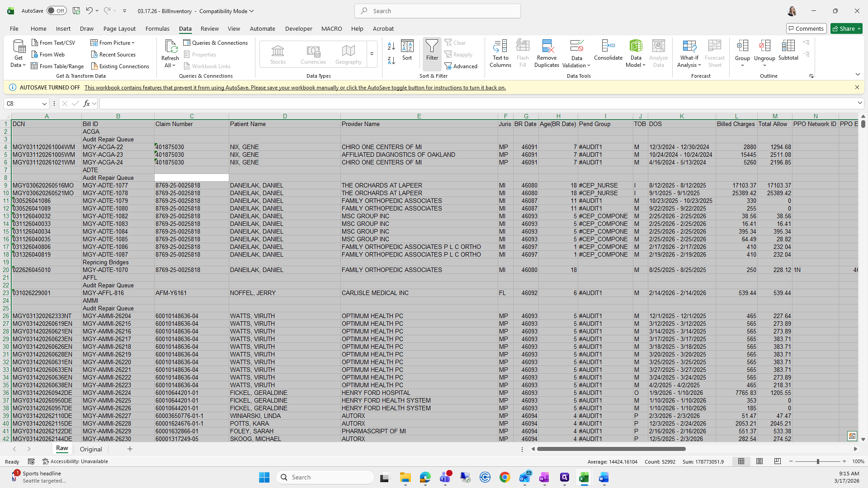Switch to Page Break Preview view
Viewport: 868px width, 488px height.
click(x=778, y=461)
